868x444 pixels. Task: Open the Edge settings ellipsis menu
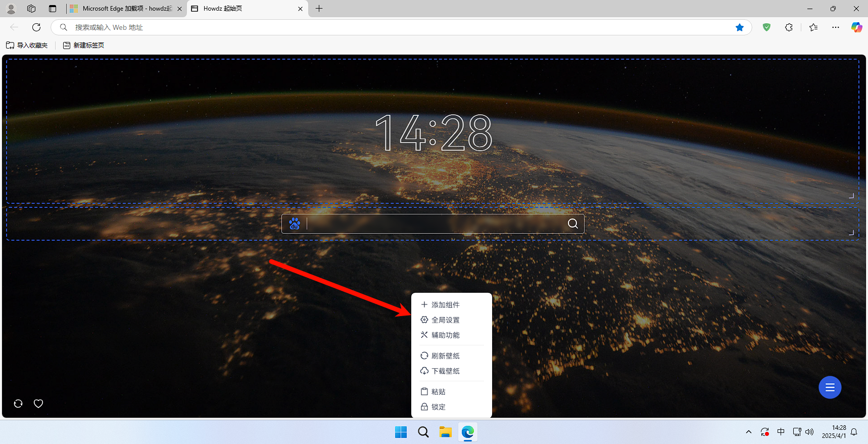[x=835, y=27]
